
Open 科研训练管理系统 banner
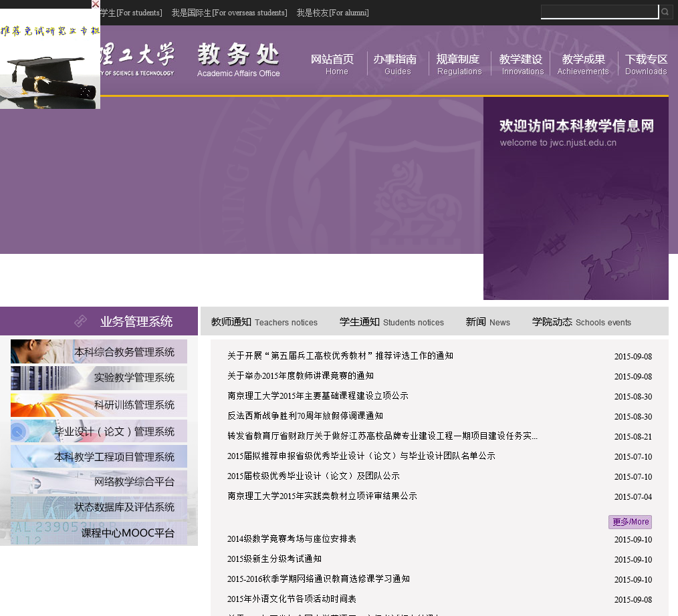click(99, 405)
